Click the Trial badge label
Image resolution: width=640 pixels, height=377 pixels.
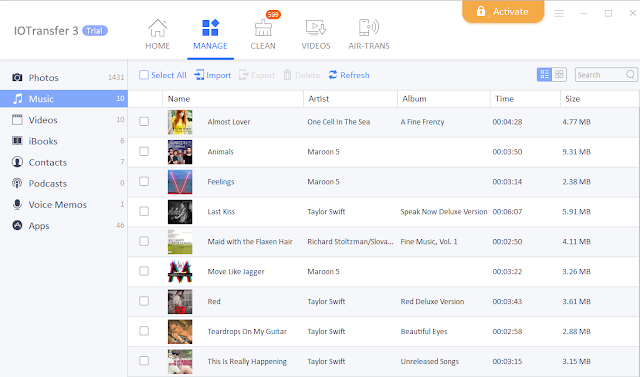[95, 31]
